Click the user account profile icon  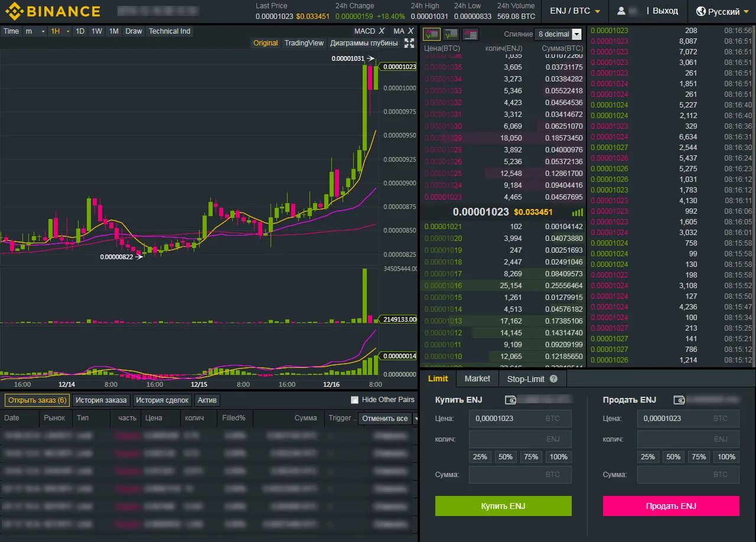click(x=621, y=11)
